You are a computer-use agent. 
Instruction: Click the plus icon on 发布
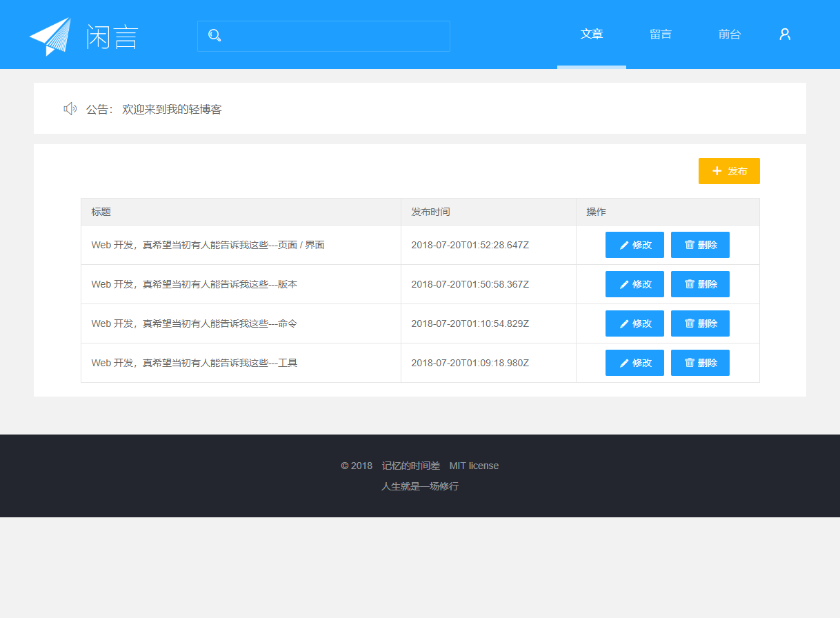pos(717,171)
